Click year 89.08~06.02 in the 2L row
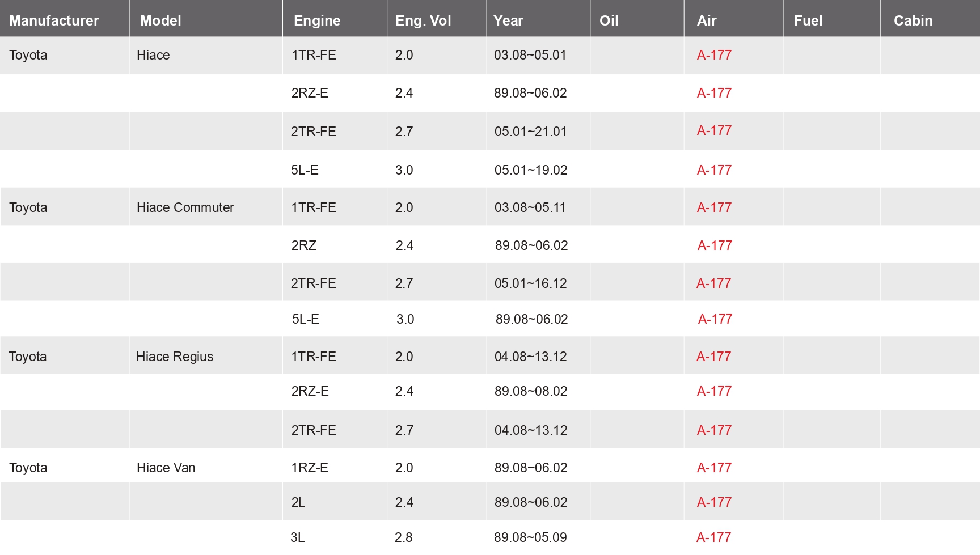980x555 pixels. 530,502
